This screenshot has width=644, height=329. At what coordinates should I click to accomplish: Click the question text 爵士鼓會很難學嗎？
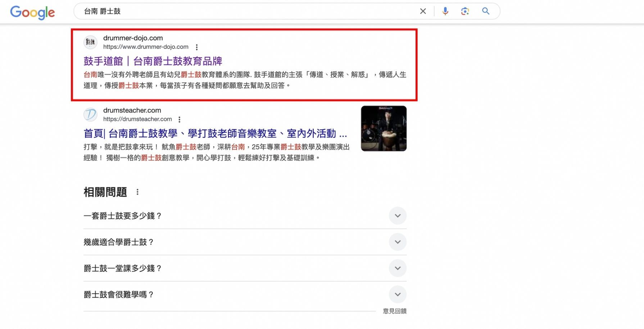coord(119,294)
